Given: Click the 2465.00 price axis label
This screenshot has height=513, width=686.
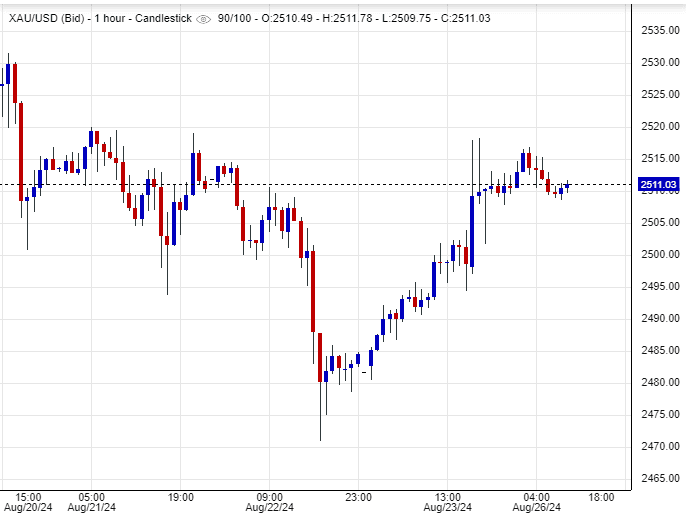Looking at the screenshot, I should 658,478.
